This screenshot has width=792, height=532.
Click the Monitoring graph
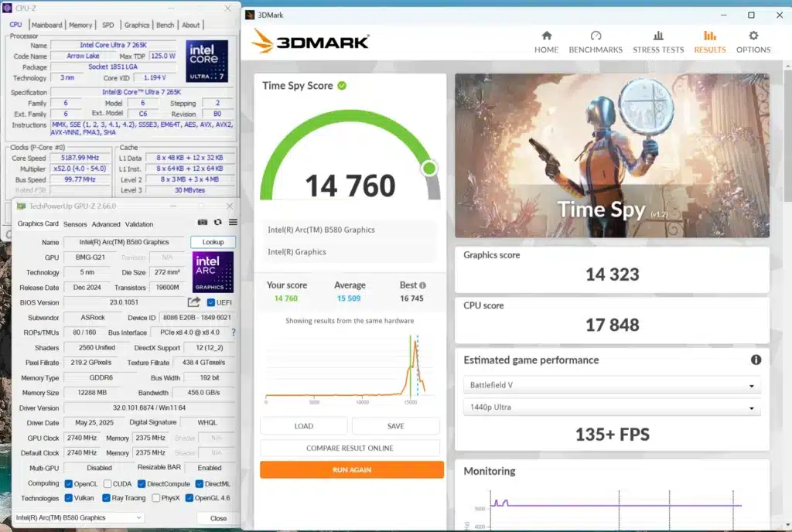point(613,509)
